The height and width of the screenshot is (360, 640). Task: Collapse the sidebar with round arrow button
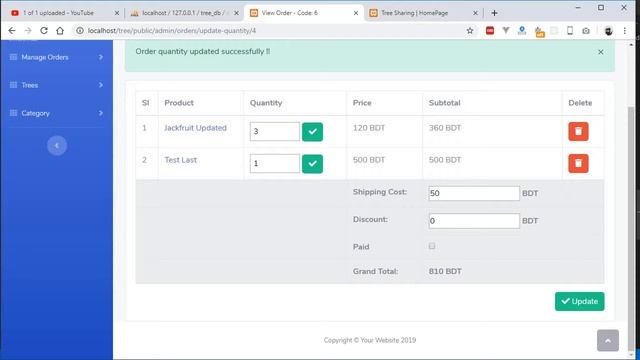(x=57, y=145)
